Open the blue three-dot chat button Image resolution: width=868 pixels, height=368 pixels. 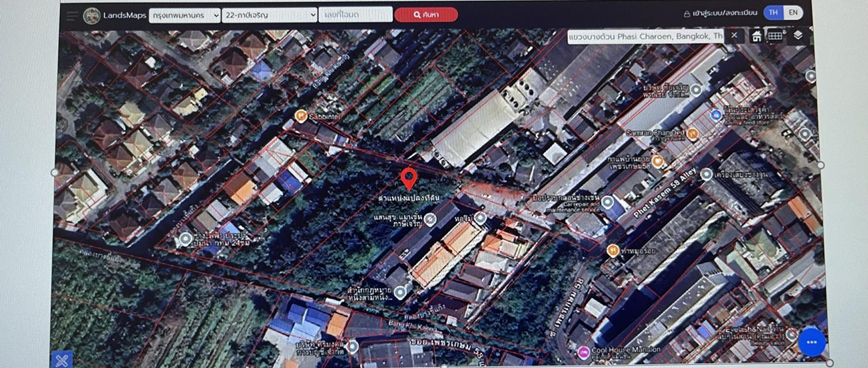point(812,342)
